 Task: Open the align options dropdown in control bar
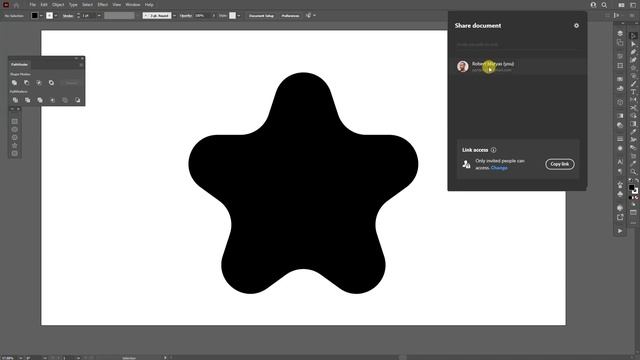pyautogui.click(x=314, y=16)
